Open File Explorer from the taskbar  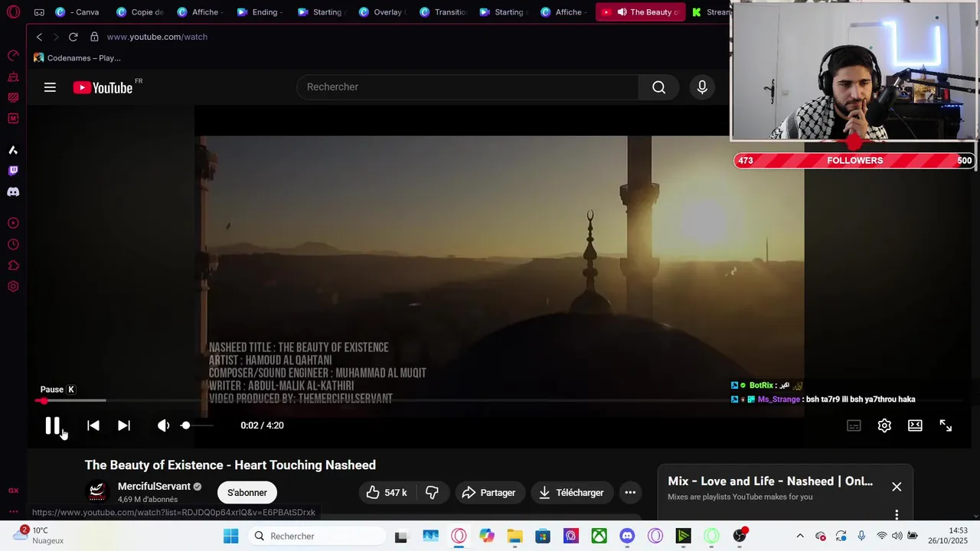[x=514, y=536]
